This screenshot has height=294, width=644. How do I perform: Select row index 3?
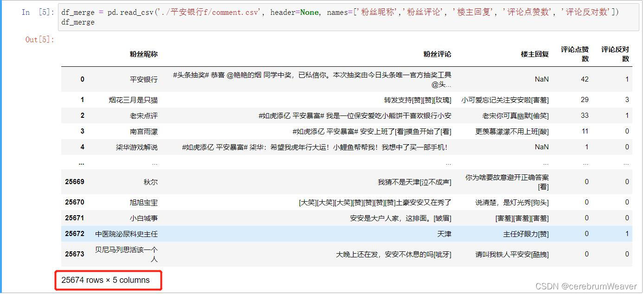pos(83,131)
